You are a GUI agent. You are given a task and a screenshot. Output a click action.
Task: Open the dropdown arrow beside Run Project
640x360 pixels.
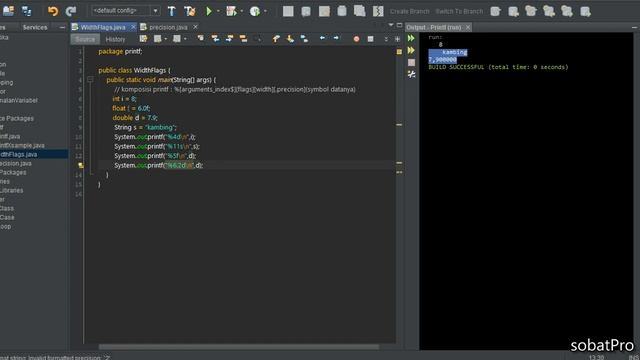218,11
